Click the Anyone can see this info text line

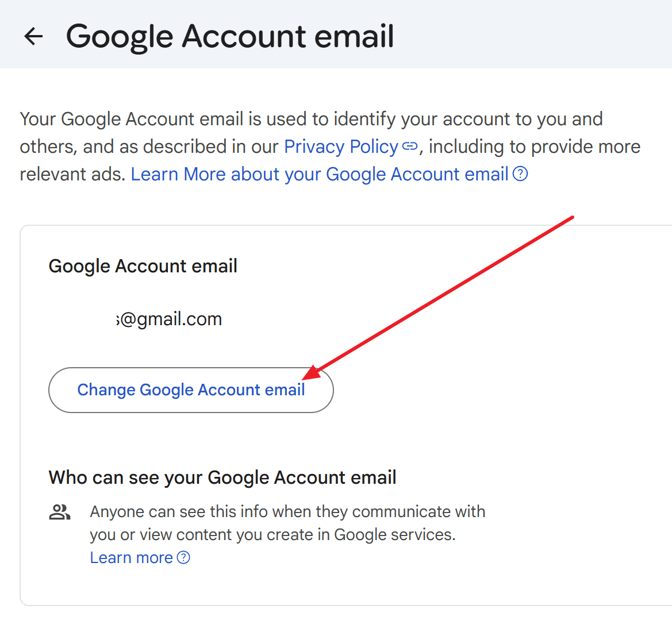click(287, 511)
